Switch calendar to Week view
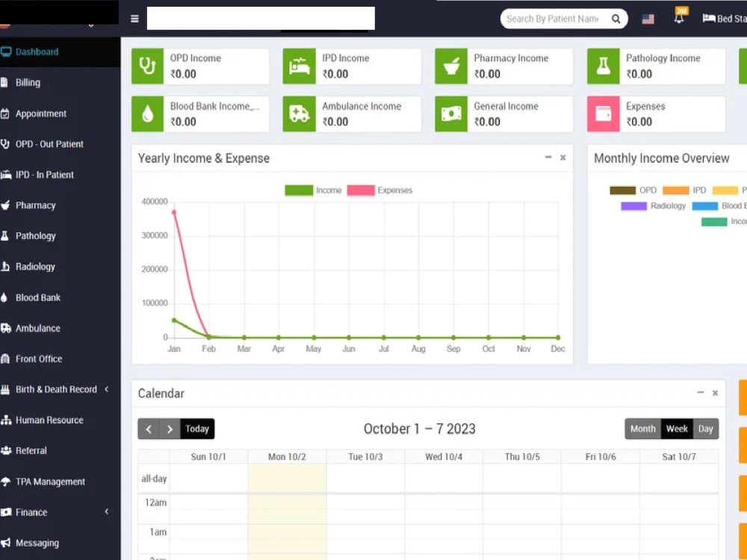Screen dimensions: 747x560 (677, 429)
